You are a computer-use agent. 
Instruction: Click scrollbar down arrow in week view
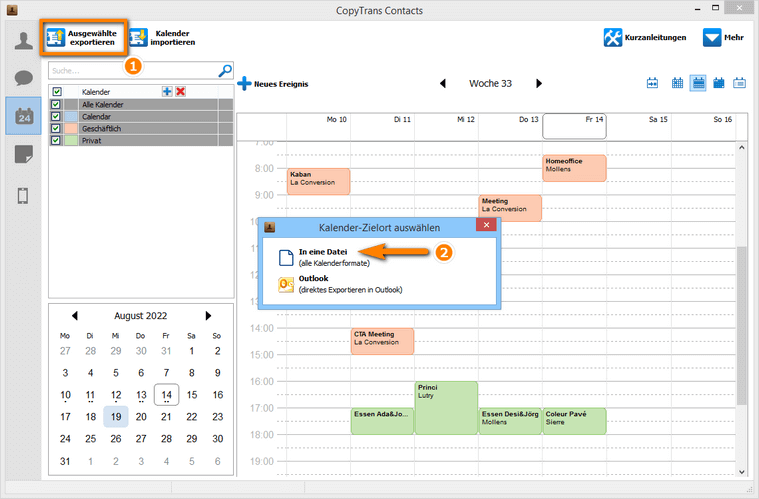742,471
